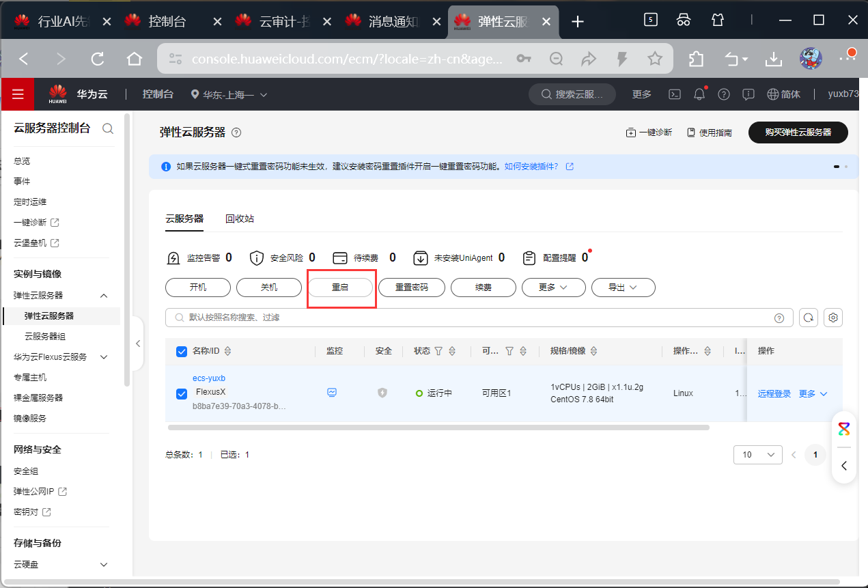Screen dimensions: 868x588
Task: Switch to the 消息通知 browser tab
Action: [x=393, y=22]
